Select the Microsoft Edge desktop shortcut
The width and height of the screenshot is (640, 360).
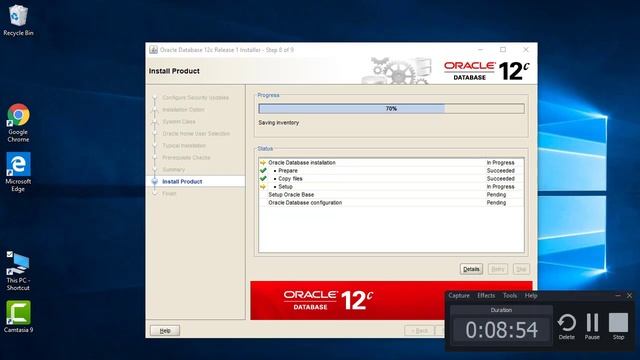(x=18, y=172)
